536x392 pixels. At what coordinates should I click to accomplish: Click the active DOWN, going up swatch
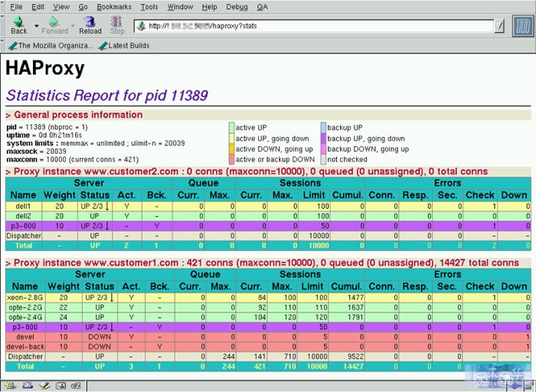tap(231, 149)
